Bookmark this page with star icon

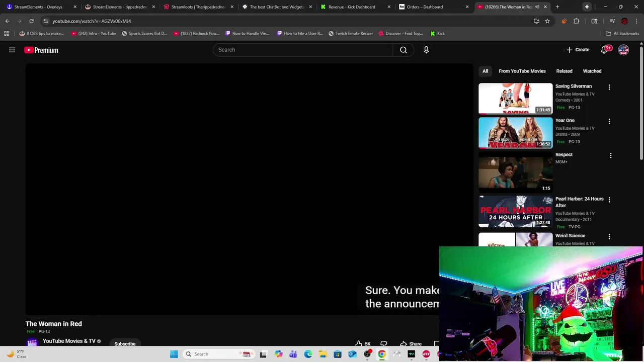547,21
